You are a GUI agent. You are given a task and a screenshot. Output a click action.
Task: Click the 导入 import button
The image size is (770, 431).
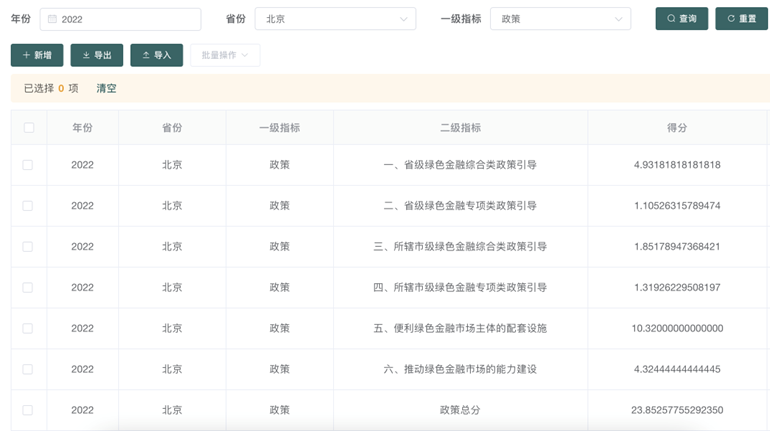pos(157,55)
